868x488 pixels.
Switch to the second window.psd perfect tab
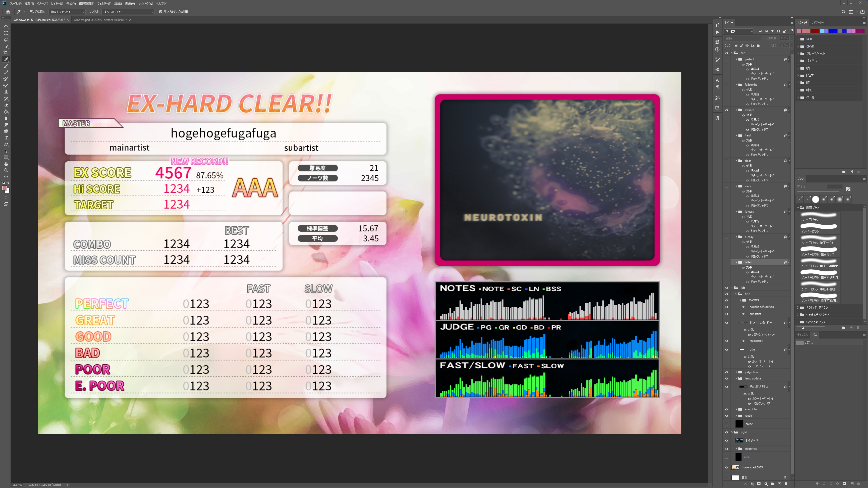coord(100,20)
